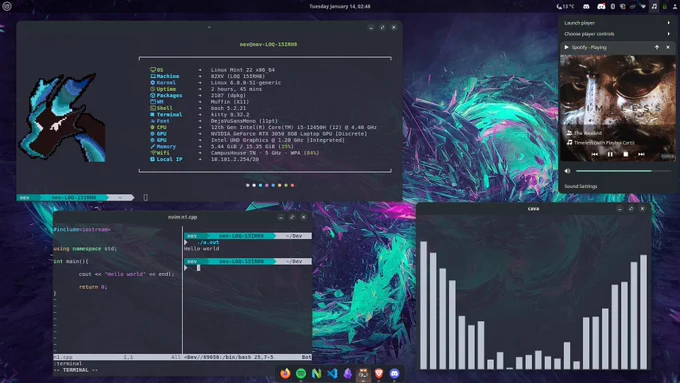Expand Choose player controls submenu

pyautogui.click(x=617, y=34)
